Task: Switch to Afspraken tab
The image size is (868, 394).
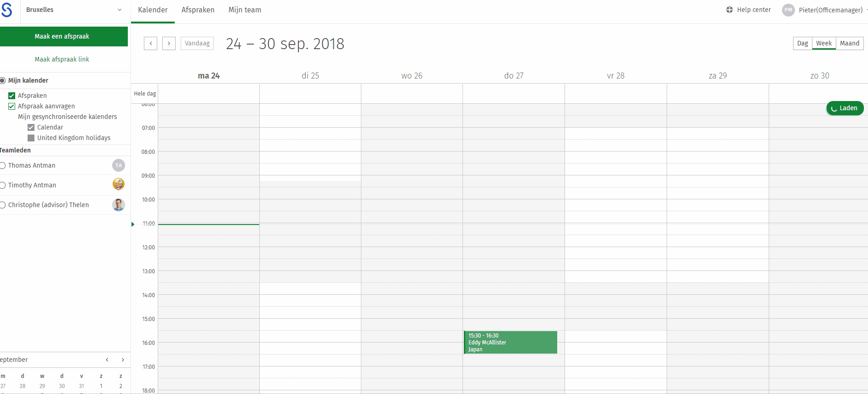Action: (198, 10)
